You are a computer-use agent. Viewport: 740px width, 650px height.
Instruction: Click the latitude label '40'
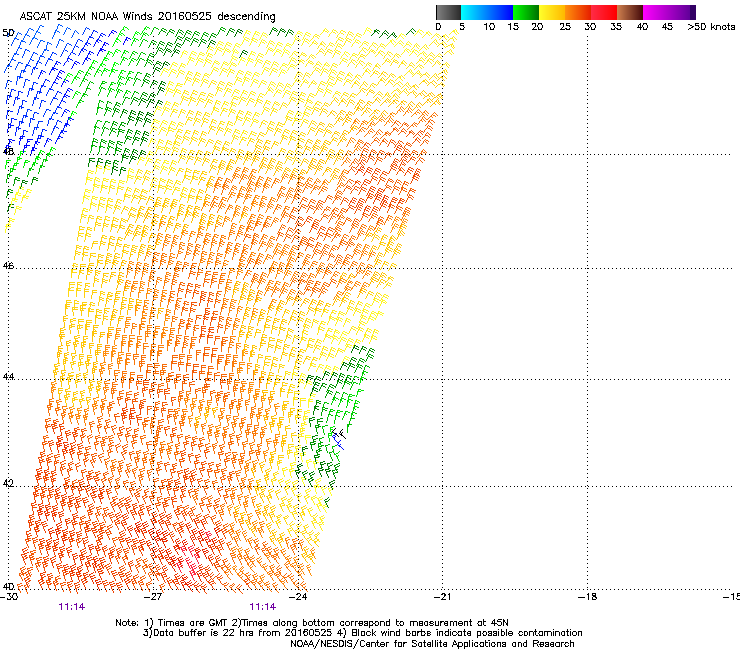8,586
